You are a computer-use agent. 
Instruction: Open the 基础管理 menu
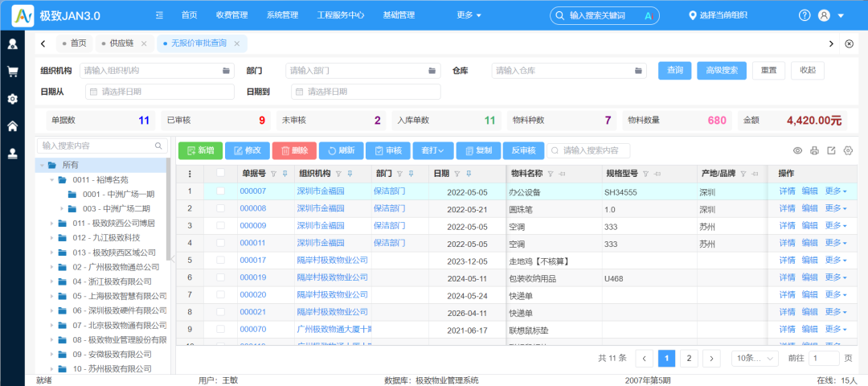(x=399, y=15)
